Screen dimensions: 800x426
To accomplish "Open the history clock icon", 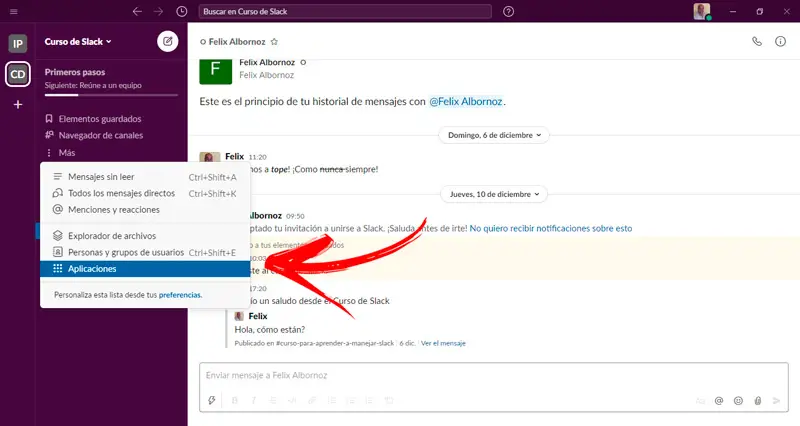I will click(182, 11).
